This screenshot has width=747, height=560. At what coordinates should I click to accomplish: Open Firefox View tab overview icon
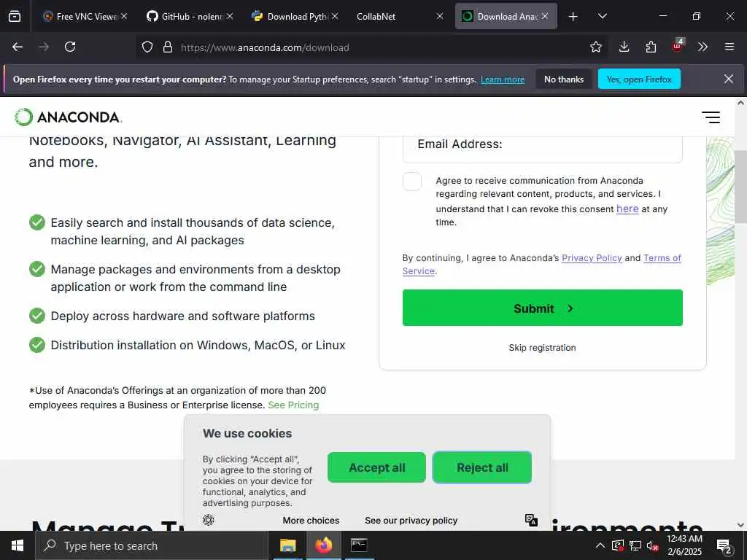pyautogui.click(x=15, y=16)
